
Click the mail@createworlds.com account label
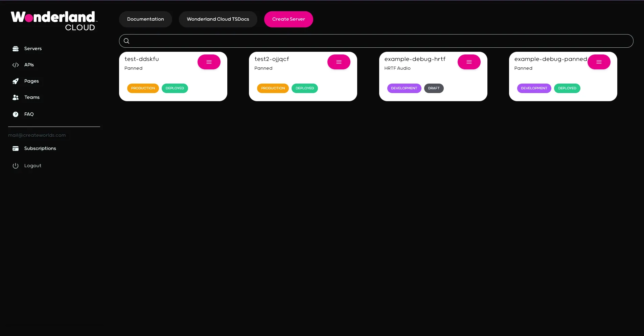point(37,135)
